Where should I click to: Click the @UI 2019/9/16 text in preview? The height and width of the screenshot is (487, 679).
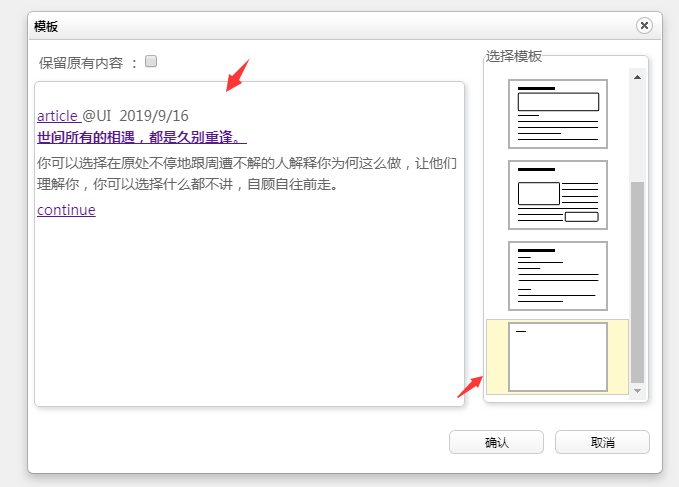point(136,116)
